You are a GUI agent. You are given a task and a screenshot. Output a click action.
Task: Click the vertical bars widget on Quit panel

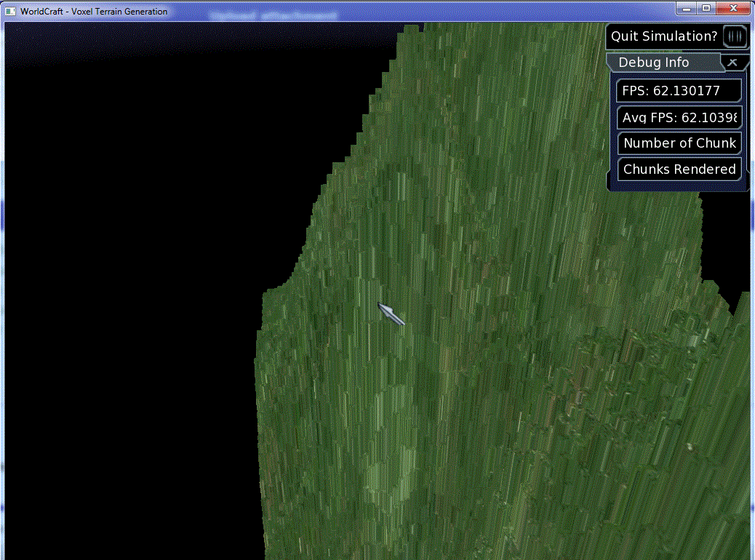(x=734, y=36)
